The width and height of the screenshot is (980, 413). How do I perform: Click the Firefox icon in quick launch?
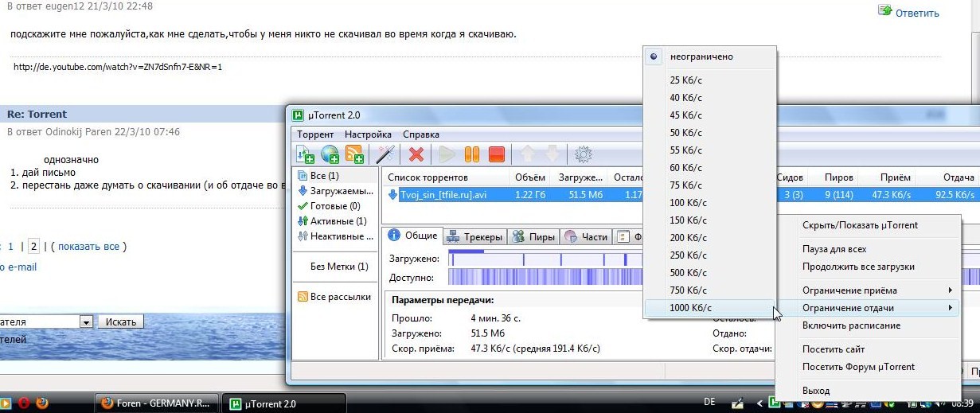coord(41,403)
